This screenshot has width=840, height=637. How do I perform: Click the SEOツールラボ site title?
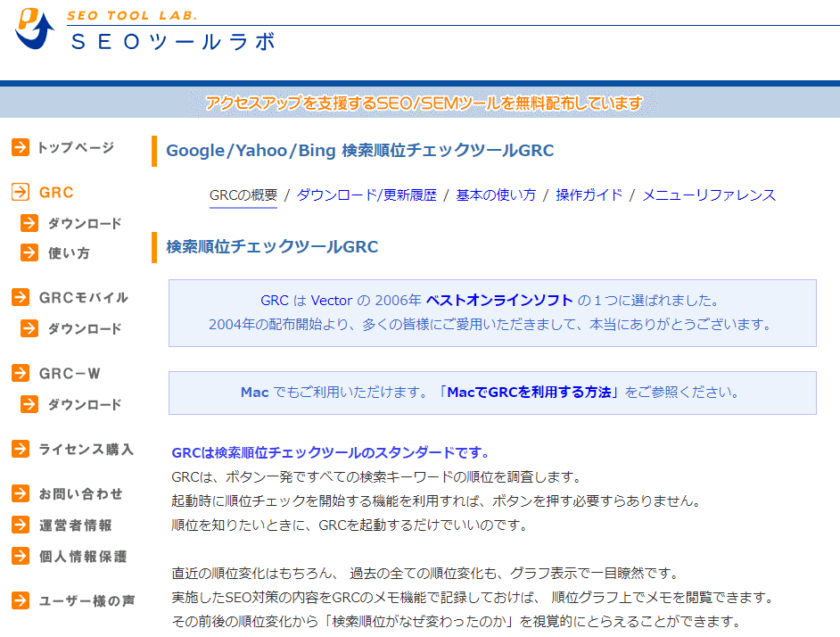pyautogui.click(x=173, y=41)
